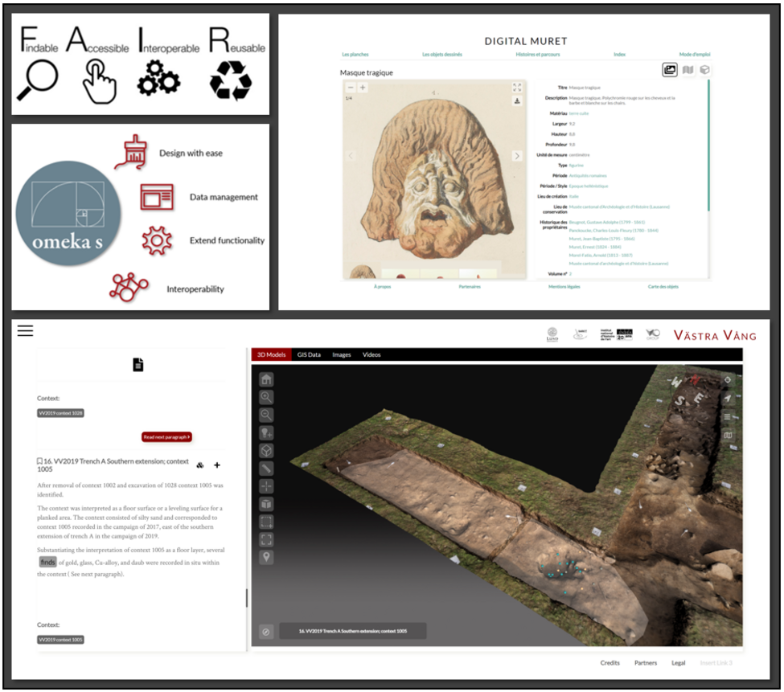784x692 pixels.
Task: Open the layers list icon on 3D scene
Action: click(728, 416)
